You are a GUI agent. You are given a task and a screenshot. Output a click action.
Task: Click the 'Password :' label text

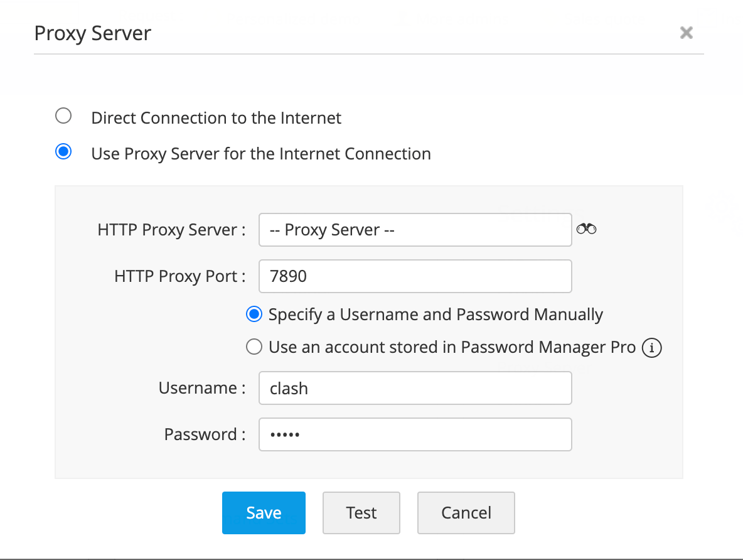pos(205,434)
